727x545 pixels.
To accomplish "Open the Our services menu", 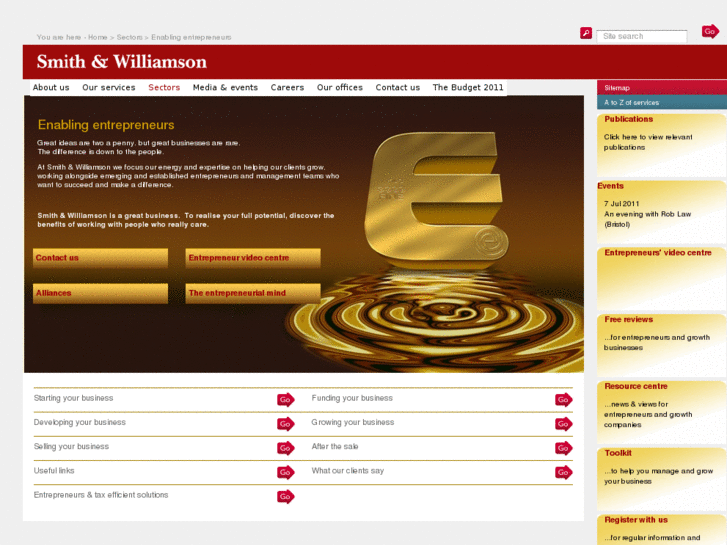I will [109, 87].
